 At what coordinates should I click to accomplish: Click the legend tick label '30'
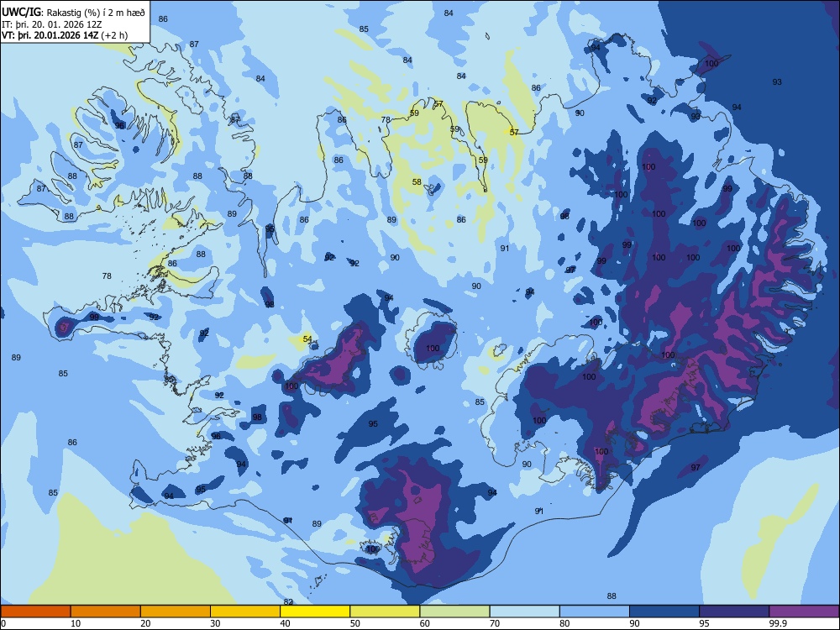215,623
